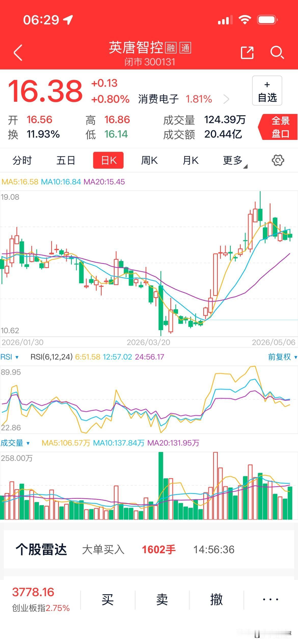The width and height of the screenshot is (298, 644).
Task: Tap the volume MA5:106.57万 label
Action: tap(66, 443)
